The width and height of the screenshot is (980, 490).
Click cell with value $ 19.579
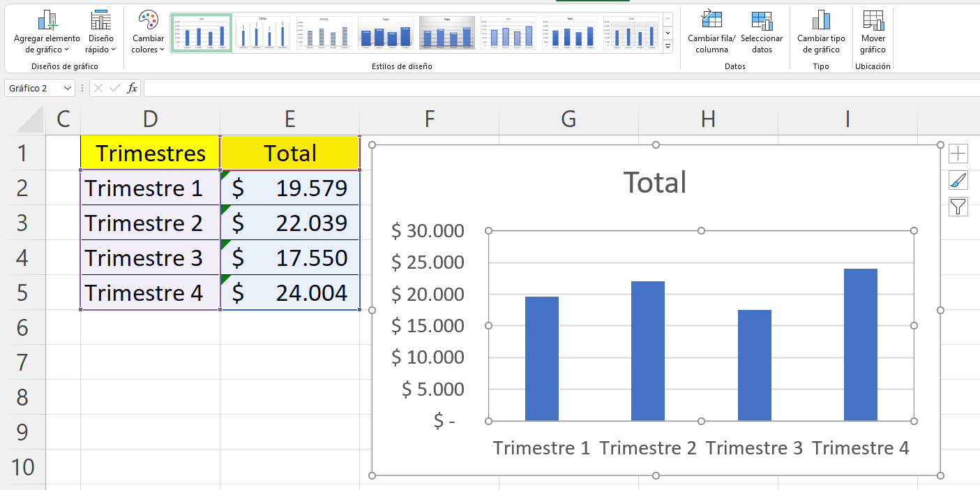click(x=289, y=188)
